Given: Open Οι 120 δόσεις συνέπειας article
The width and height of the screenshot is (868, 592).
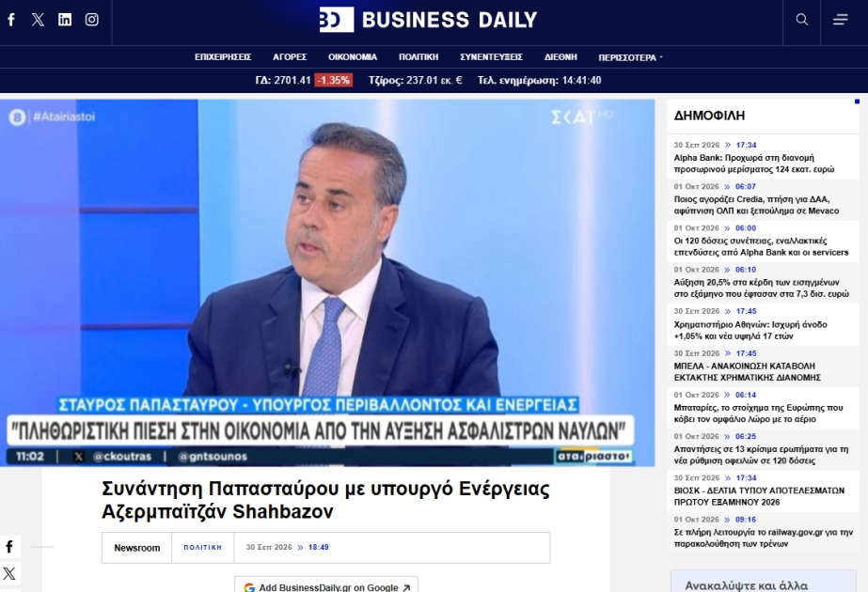Looking at the screenshot, I should (x=761, y=246).
